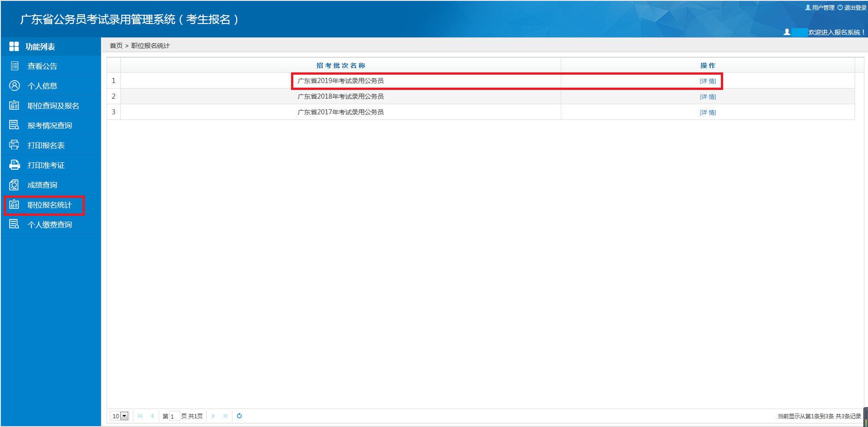Click the 个人缴费查询 search-list icon
The width and height of the screenshot is (868, 427).
point(14,224)
